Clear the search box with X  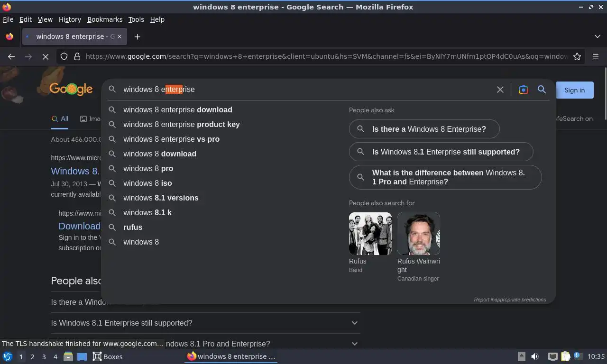click(x=500, y=90)
